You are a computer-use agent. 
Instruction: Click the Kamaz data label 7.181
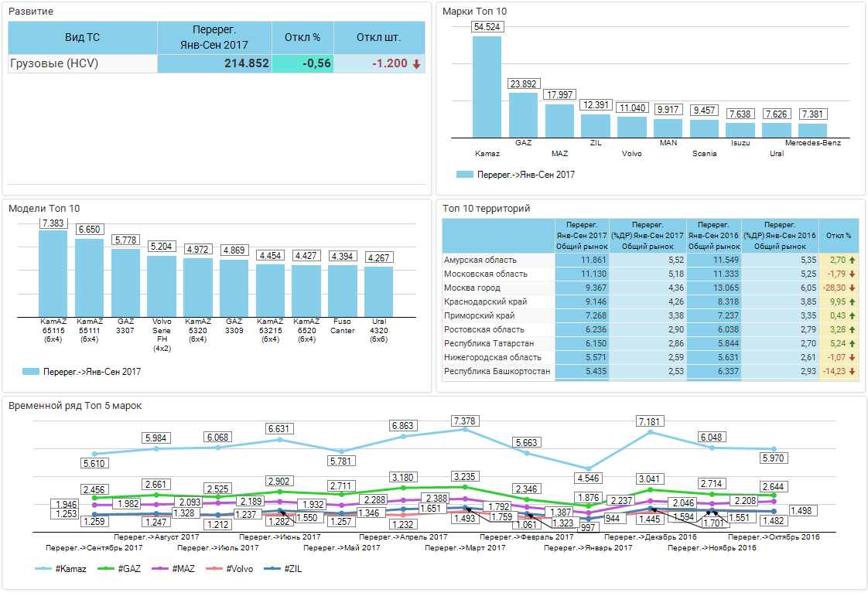(x=650, y=421)
